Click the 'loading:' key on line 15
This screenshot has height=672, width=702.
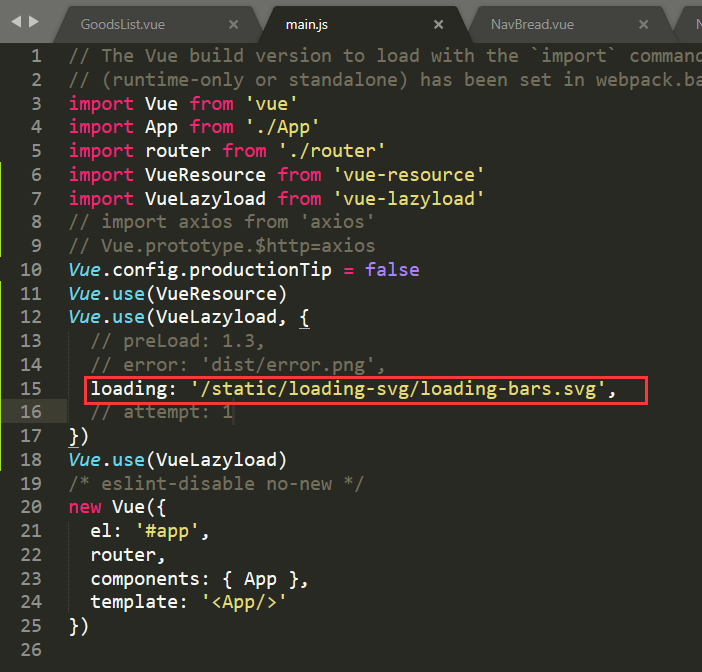click(x=133, y=389)
